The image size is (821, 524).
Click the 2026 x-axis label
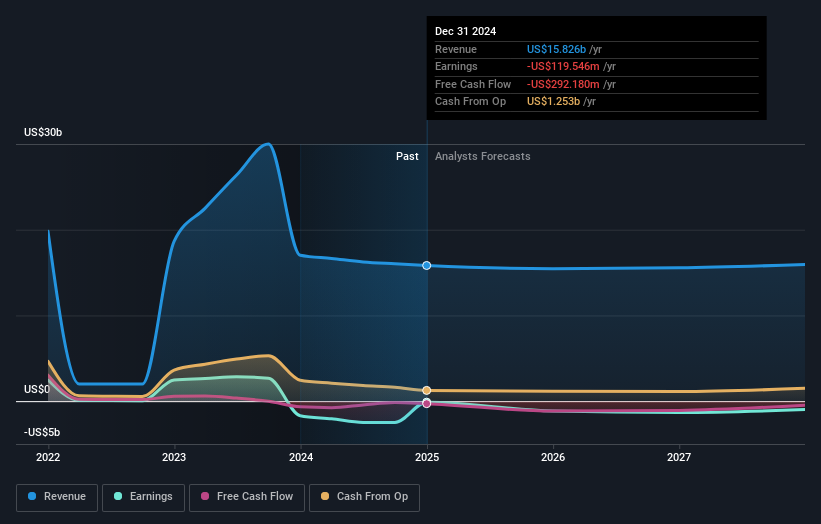click(553, 458)
